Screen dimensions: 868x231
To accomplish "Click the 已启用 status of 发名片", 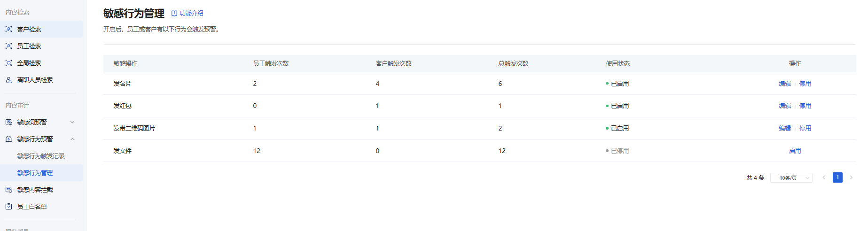I will tap(618, 84).
